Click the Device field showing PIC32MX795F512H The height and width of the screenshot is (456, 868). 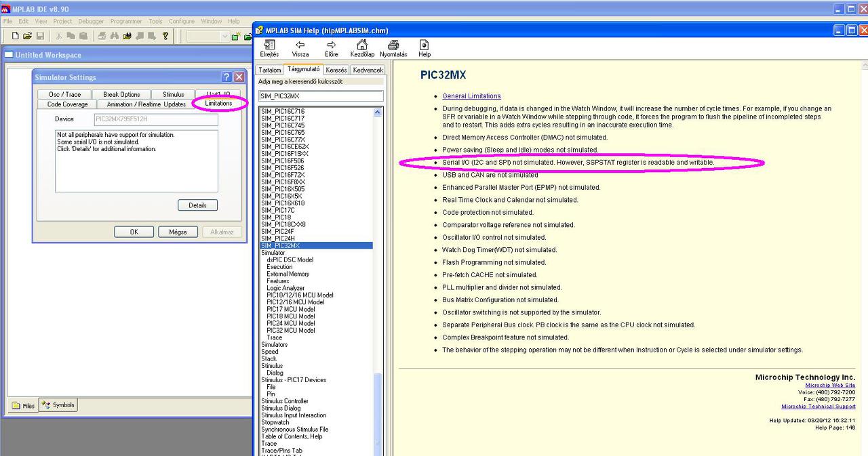156,119
